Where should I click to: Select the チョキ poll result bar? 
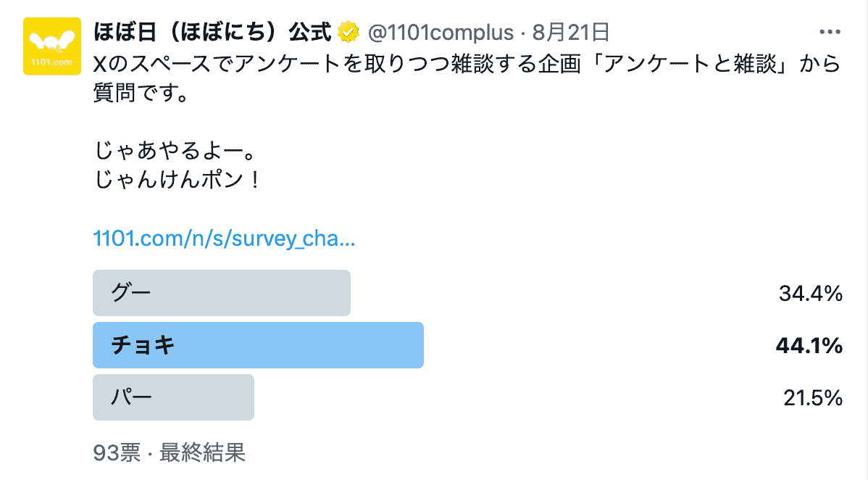click(258, 345)
